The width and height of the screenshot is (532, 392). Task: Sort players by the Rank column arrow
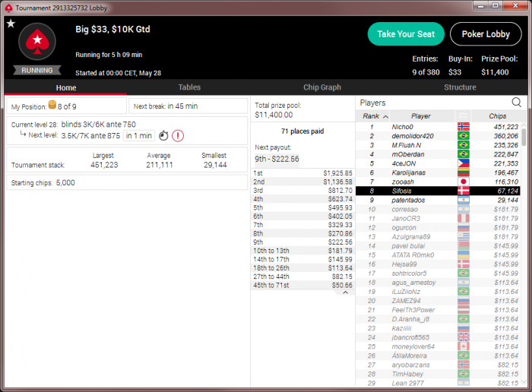pos(385,116)
